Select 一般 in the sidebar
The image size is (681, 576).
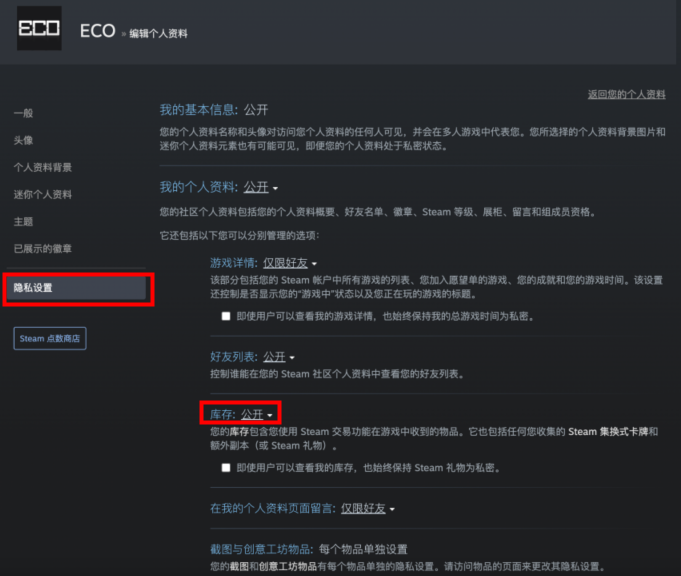point(23,113)
